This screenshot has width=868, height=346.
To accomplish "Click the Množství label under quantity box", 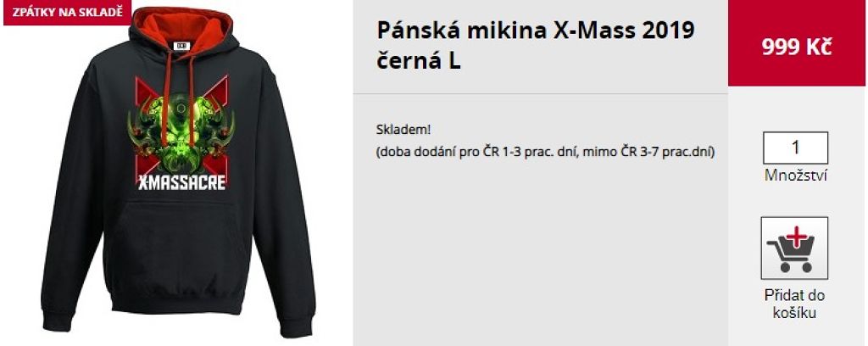I will tap(795, 176).
